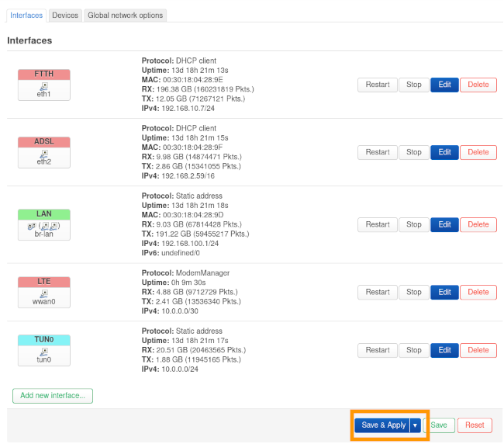Stop the ADSL interface
Image resolution: width=504 pixels, height=444 pixels.
coord(414,152)
